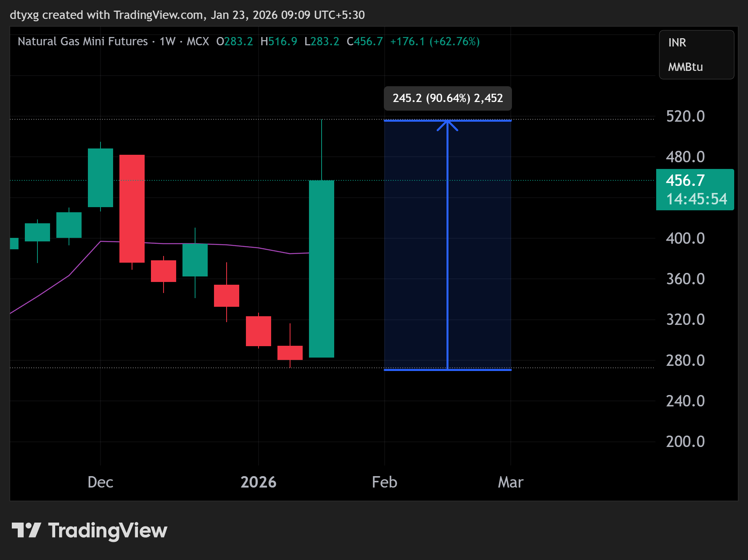Open the MMBtu unit selector
Screen dimensions: 748x560
click(x=685, y=67)
